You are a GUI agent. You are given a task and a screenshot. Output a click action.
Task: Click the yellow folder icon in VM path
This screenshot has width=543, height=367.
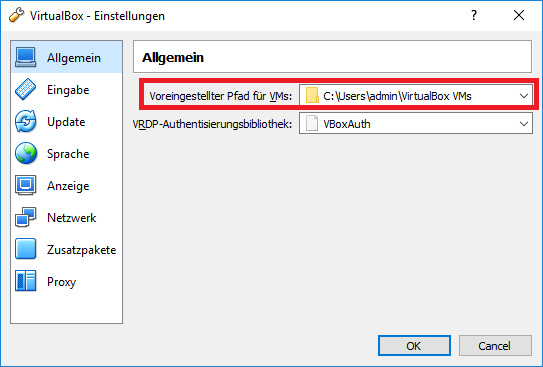(312, 96)
